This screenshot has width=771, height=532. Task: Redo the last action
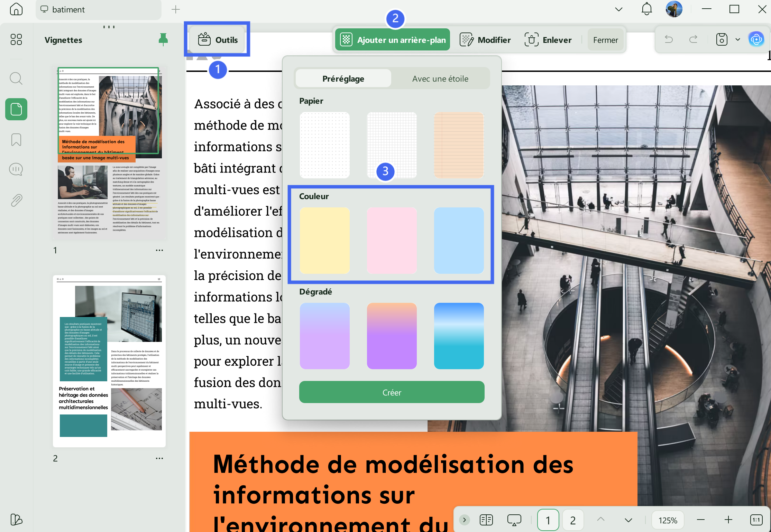click(693, 39)
